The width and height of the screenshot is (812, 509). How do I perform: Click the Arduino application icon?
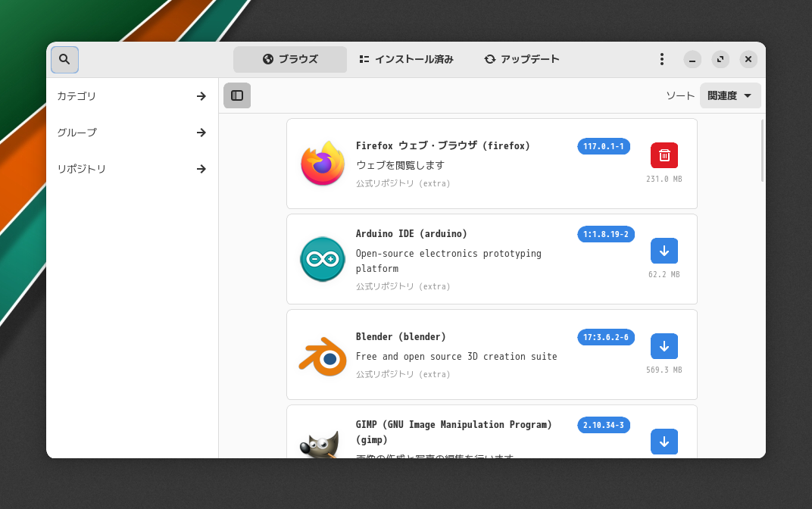coord(323,259)
